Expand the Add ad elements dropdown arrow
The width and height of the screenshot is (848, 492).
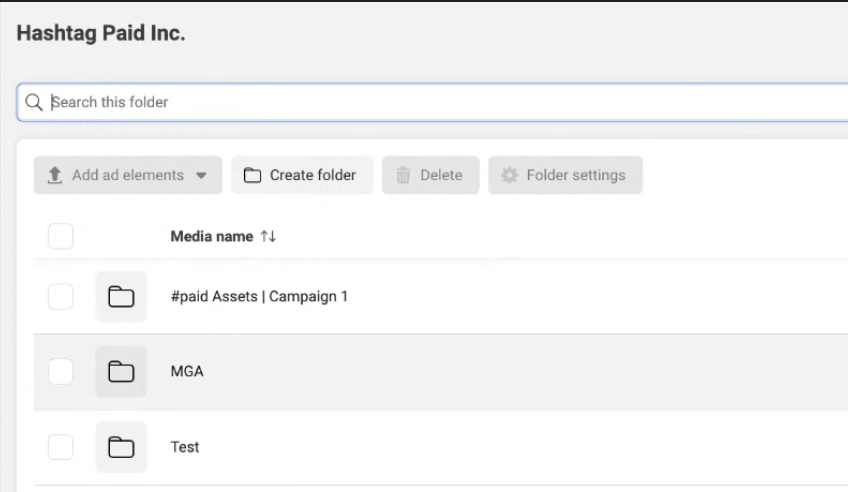click(201, 175)
